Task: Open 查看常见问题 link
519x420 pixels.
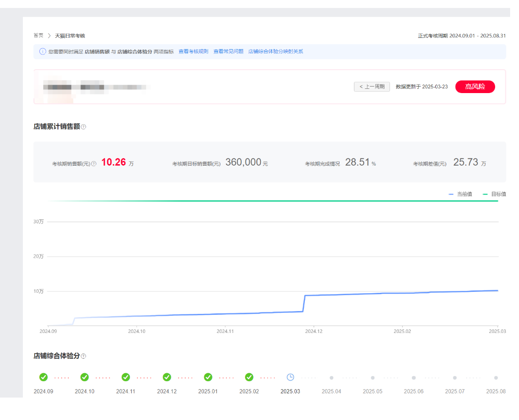Action: [x=229, y=51]
